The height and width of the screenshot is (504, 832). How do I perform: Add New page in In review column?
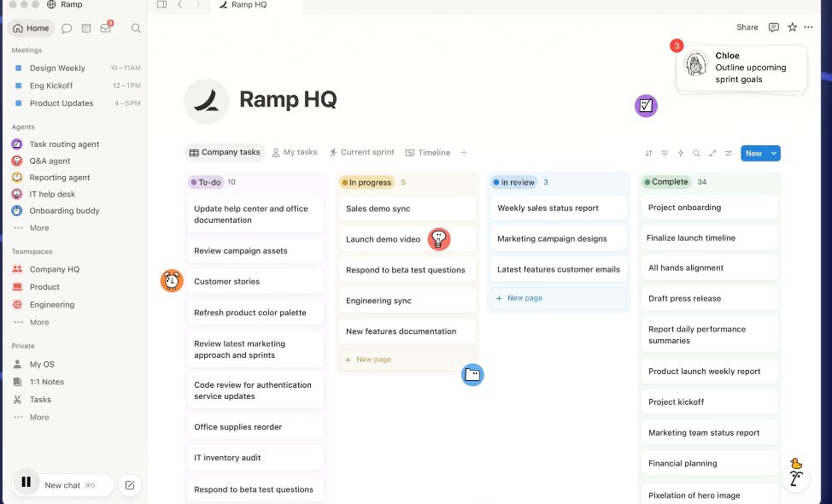click(558, 298)
